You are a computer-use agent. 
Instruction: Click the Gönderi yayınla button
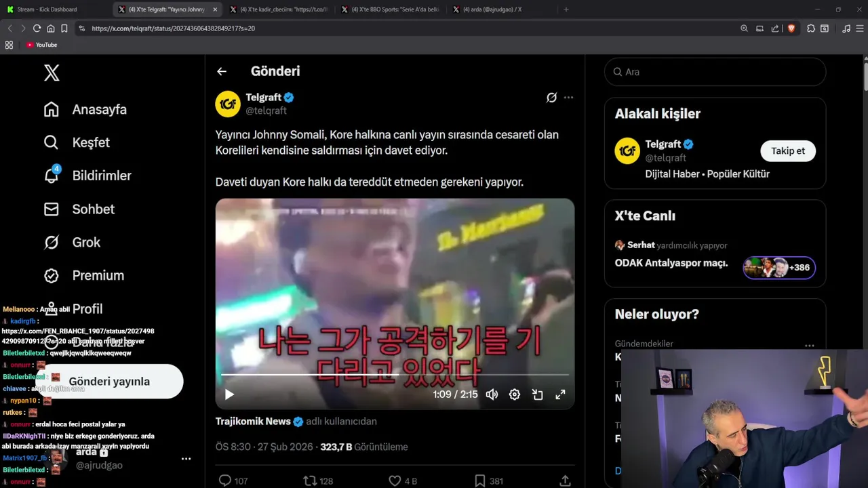pyautogui.click(x=109, y=382)
